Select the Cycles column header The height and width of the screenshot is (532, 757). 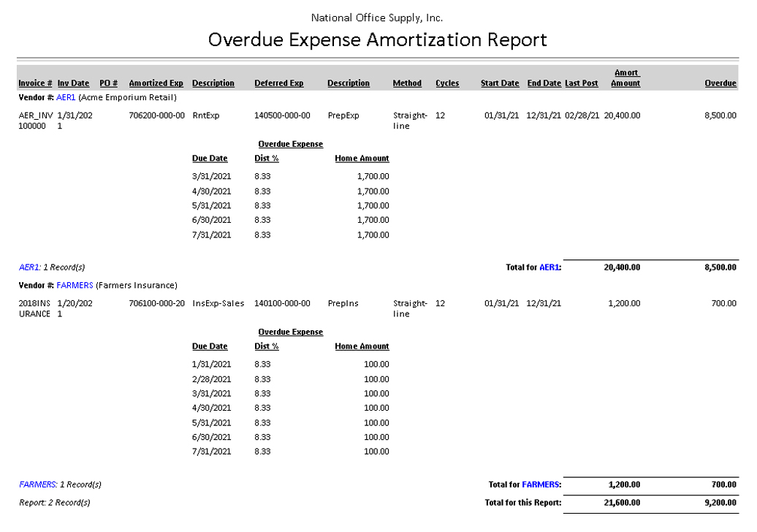click(x=447, y=83)
